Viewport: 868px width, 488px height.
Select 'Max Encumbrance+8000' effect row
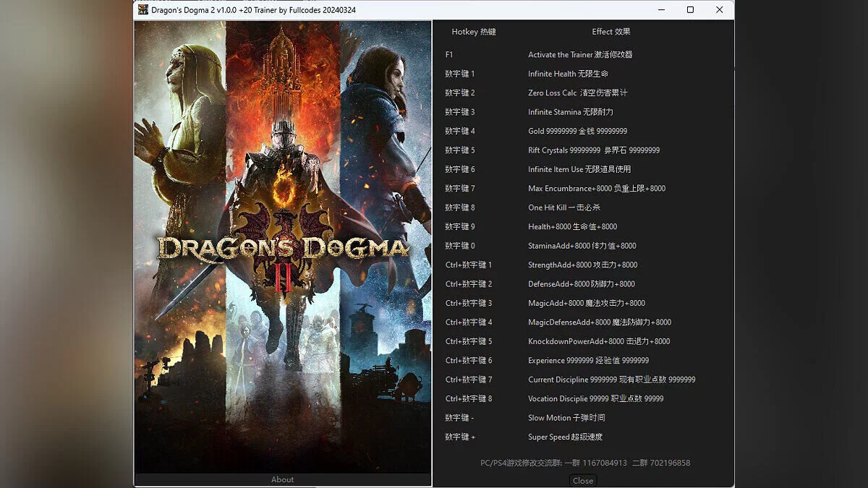click(x=597, y=188)
